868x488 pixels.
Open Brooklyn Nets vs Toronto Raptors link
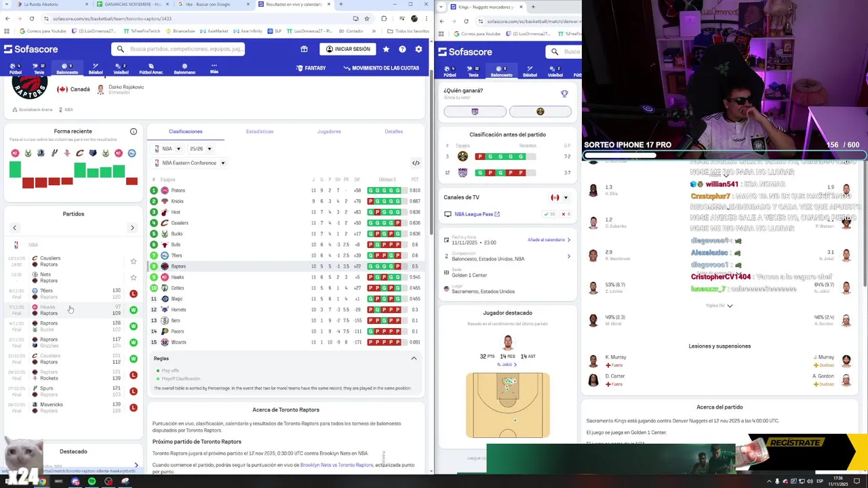[336, 465]
